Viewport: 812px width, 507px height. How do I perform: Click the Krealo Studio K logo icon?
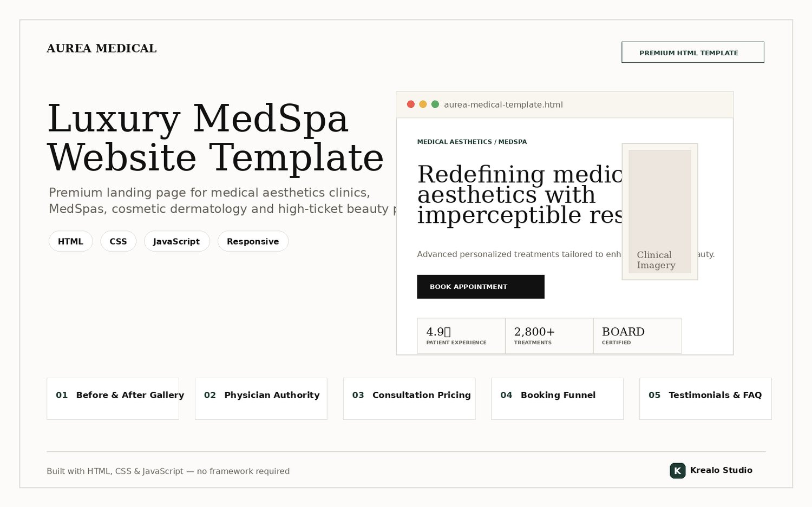[677, 471]
